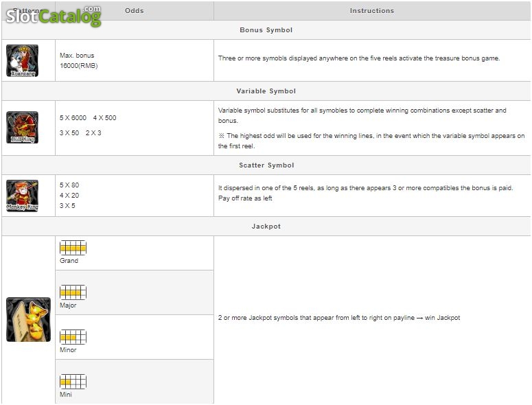Click the '3 X 5' scatter odds
Screen dimensions: 532x405
pyautogui.click(x=67, y=205)
